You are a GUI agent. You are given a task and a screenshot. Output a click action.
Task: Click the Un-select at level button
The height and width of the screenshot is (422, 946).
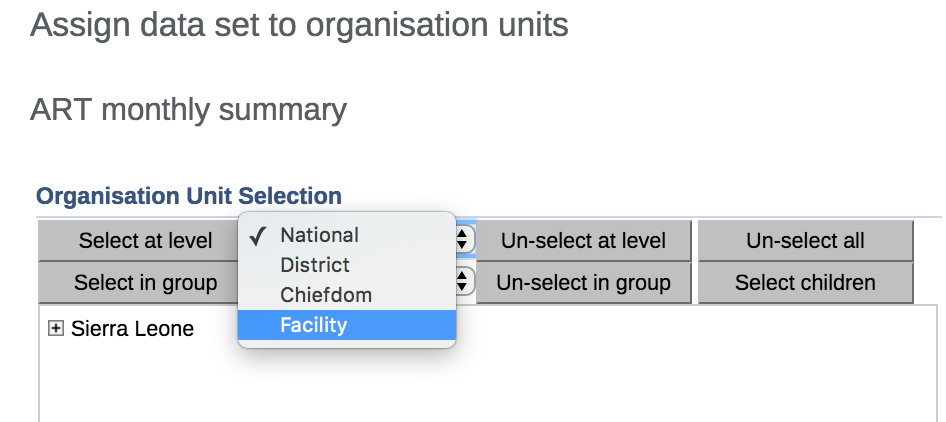[x=583, y=241]
